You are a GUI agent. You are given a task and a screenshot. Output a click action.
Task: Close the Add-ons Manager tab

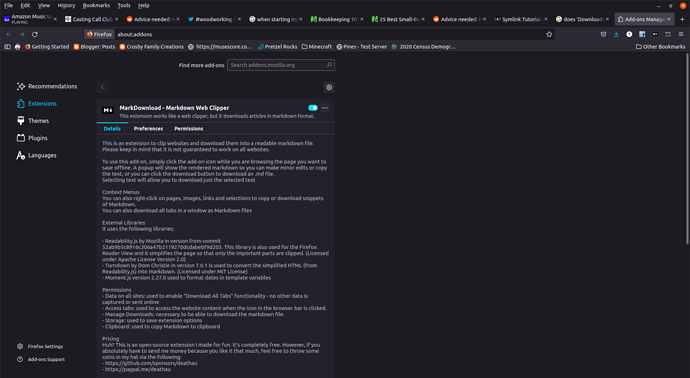point(668,19)
